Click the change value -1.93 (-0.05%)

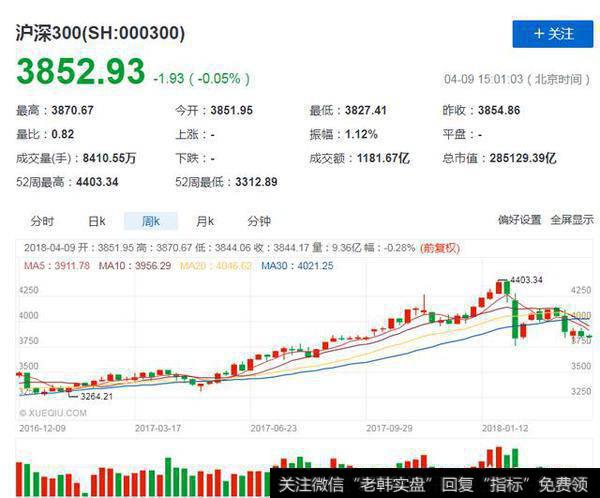point(201,79)
